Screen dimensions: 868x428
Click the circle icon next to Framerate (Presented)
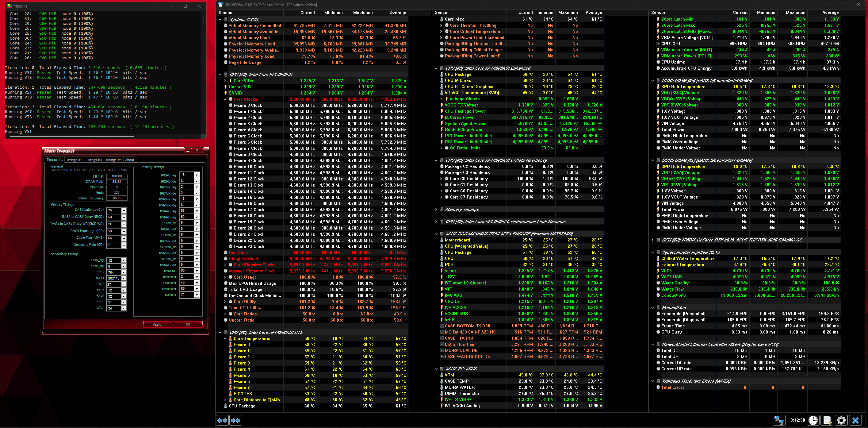click(x=658, y=314)
